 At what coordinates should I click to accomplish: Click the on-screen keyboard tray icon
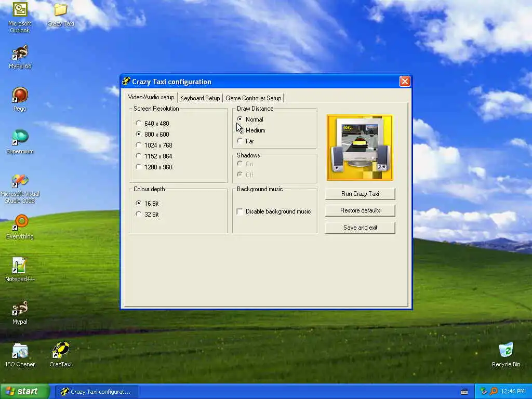pyautogui.click(x=464, y=392)
